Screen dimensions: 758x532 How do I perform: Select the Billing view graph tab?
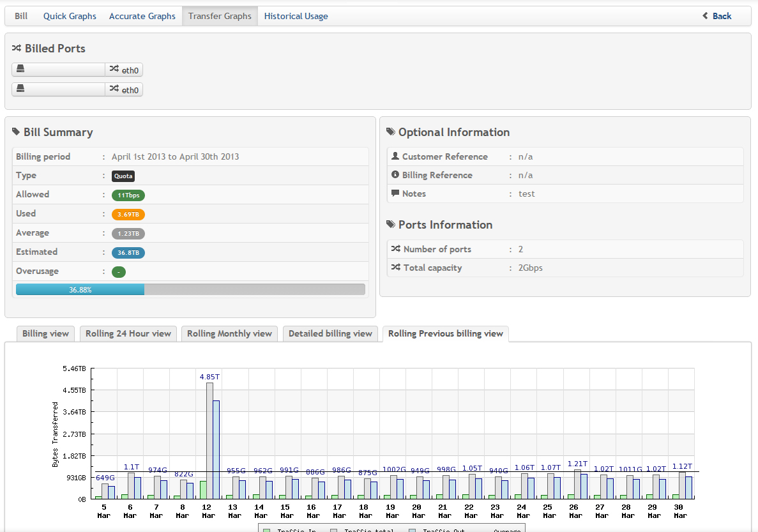point(45,333)
